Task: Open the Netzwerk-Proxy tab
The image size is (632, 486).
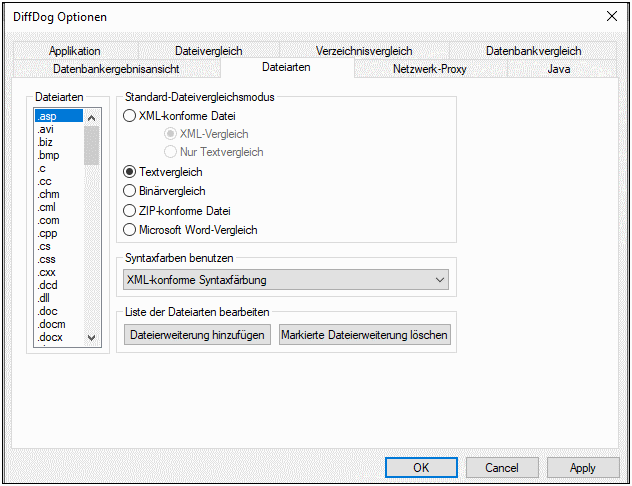Action: [x=430, y=69]
